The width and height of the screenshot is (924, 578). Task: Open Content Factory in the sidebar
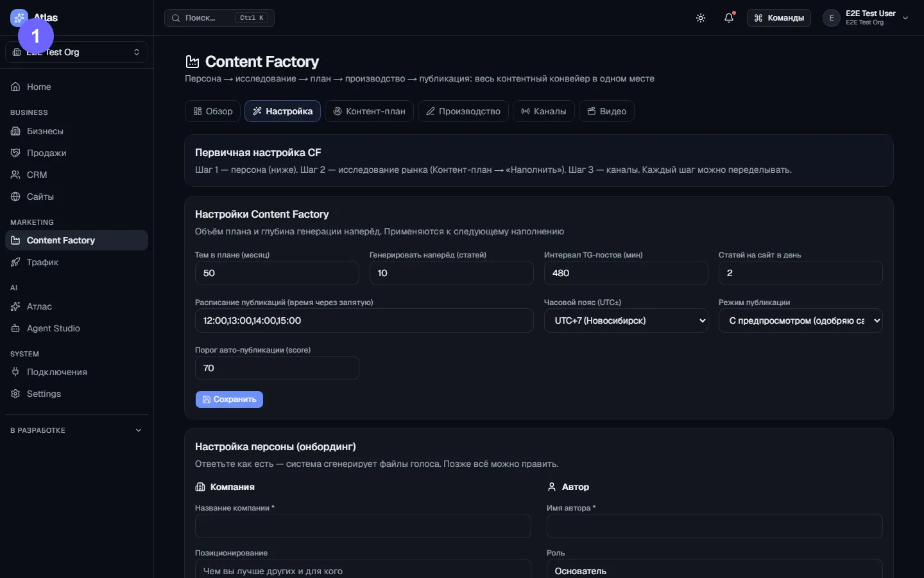(x=76, y=240)
